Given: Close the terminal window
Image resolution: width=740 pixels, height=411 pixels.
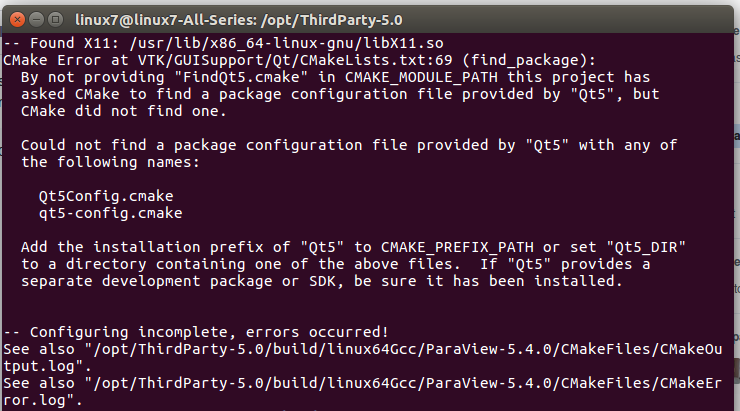Looking at the screenshot, I should [x=17, y=19].
